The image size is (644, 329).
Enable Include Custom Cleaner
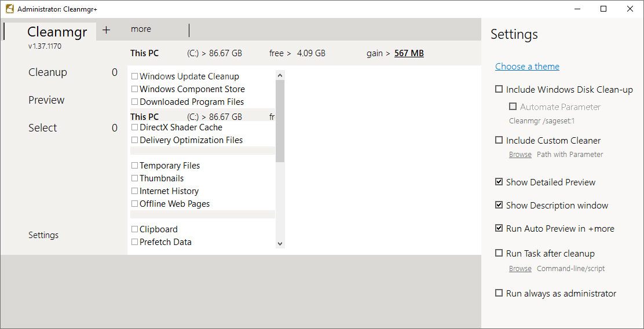click(x=499, y=140)
